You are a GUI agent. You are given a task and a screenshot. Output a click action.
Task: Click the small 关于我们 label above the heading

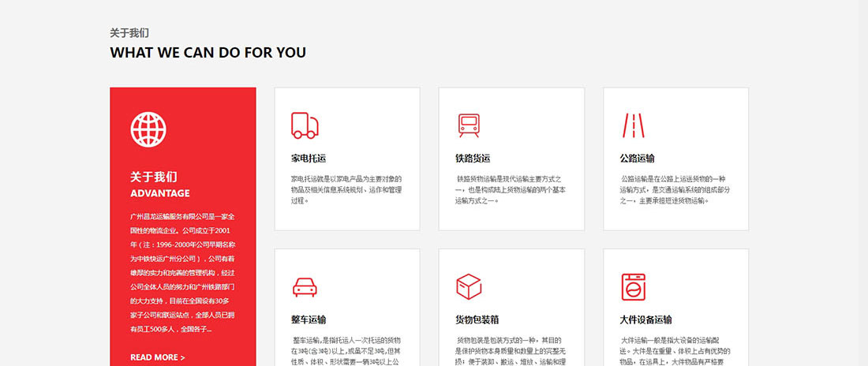pos(129,33)
